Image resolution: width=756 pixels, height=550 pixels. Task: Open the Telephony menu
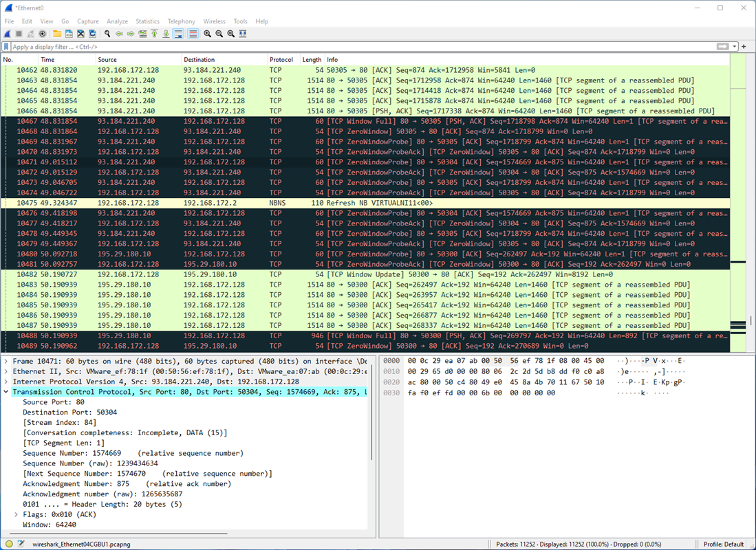point(182,21)
